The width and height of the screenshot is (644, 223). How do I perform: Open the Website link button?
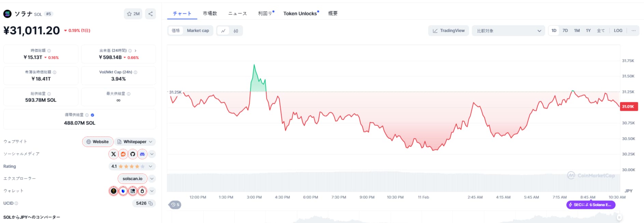click(98, 142)
